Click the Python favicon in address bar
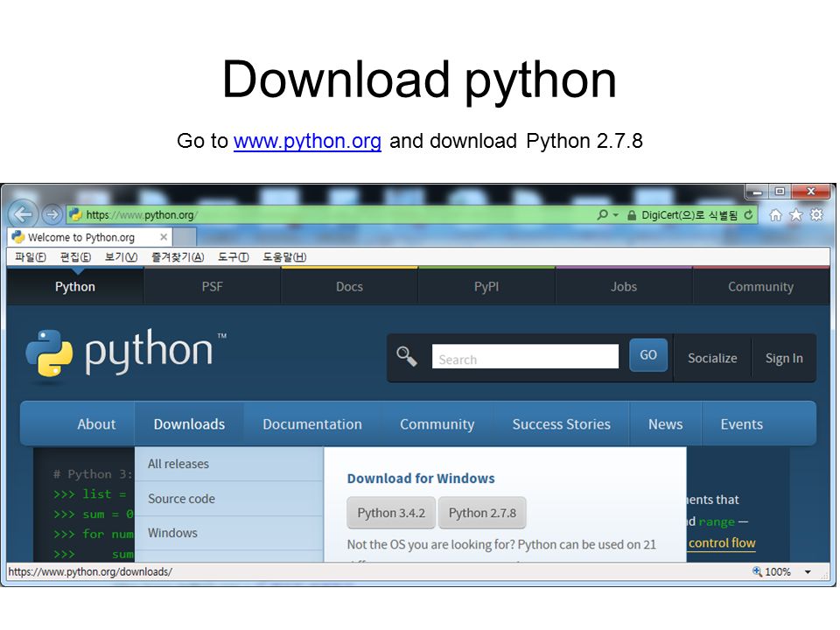840x630 pixels. 75,215
